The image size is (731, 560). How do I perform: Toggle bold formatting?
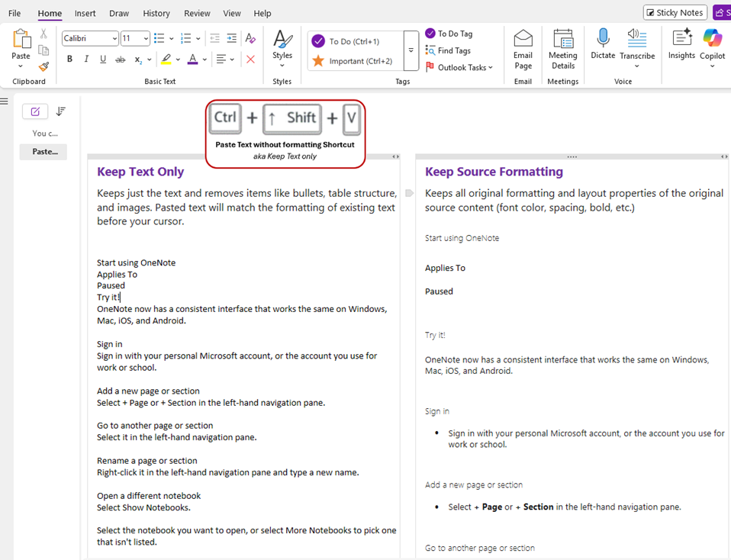tap(69, 58)
